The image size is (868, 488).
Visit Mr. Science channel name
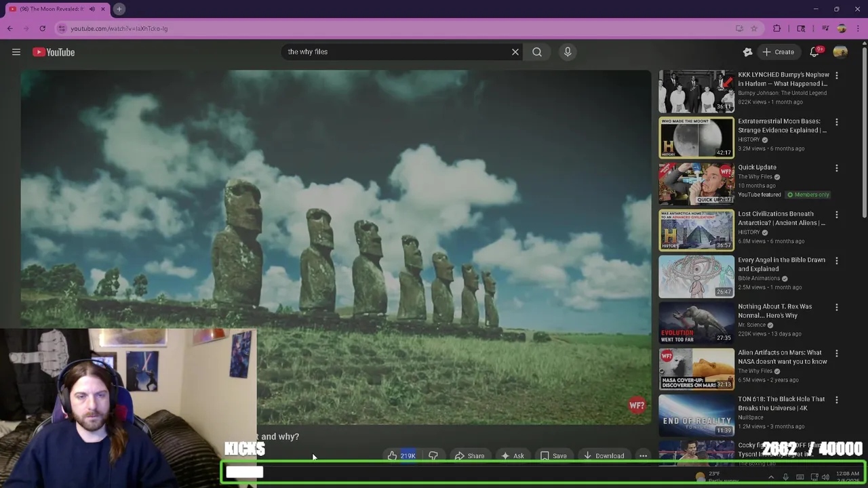tap(751, 325)
